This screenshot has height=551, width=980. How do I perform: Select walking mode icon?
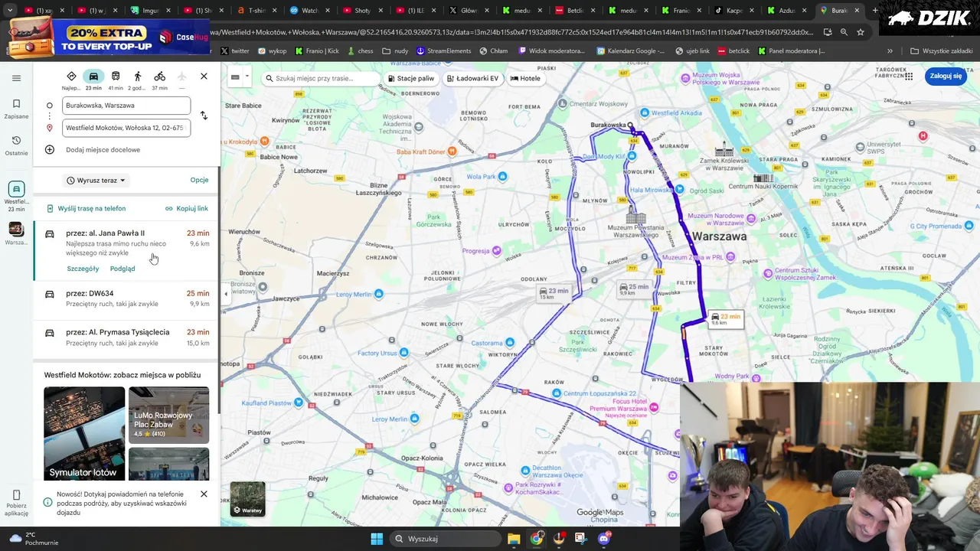(x=138, y=77)
